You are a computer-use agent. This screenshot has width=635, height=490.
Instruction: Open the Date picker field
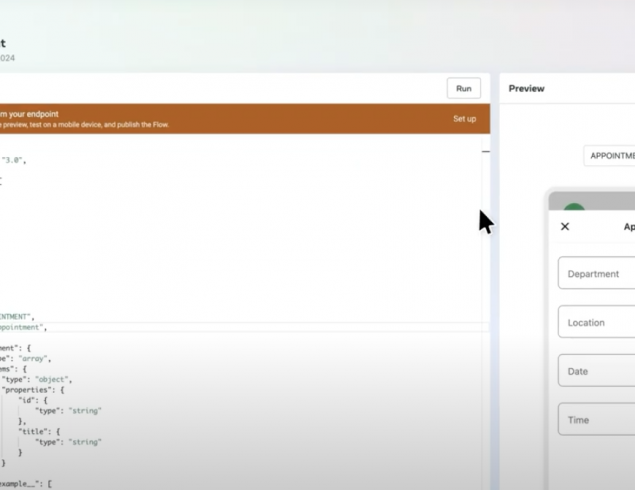click(597, 371)
